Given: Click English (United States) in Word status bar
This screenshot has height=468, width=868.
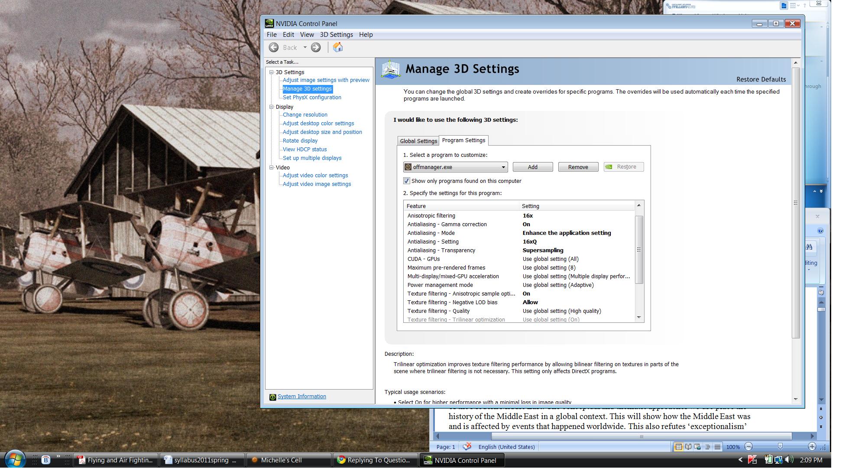Looking at the screenshot, I should tap(506, 447).
